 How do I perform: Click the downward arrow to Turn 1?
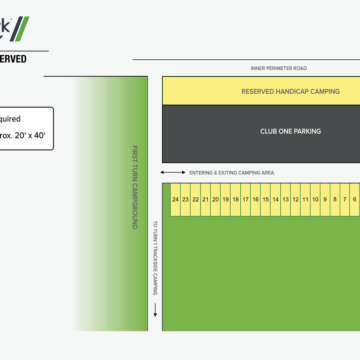155,310
